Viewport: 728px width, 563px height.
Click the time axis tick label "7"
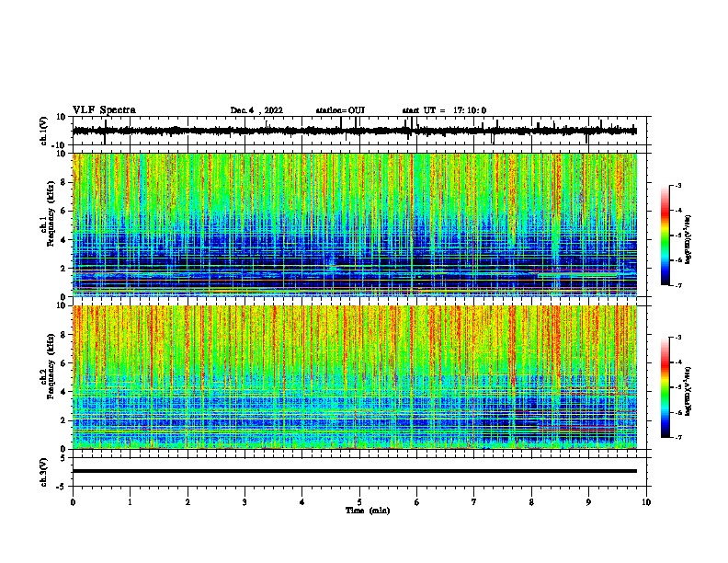click(x=474, y=502)
